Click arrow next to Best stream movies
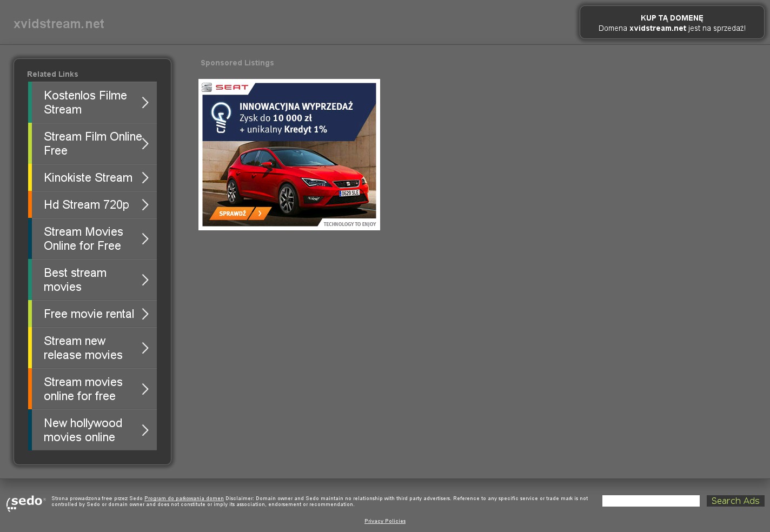Viewport: 770px width, 532px height. [145, 280]
